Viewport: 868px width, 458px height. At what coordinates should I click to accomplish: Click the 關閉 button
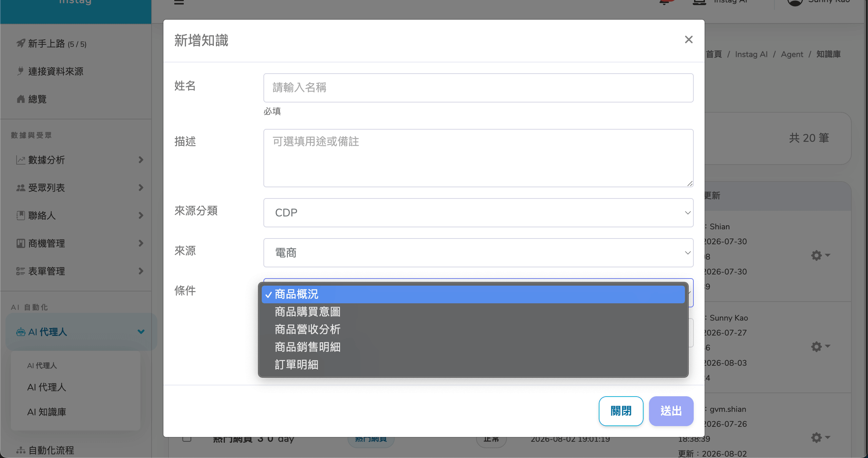pos(621,411)
